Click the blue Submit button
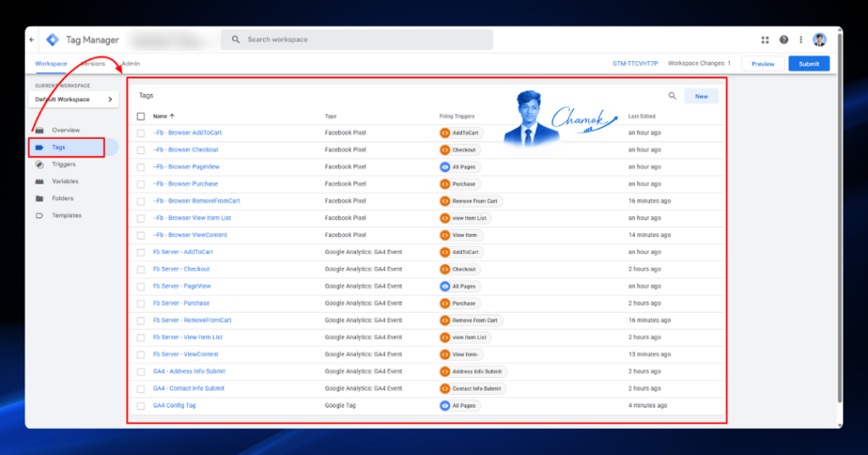This screenshot has width=868, height=455. 809,64
